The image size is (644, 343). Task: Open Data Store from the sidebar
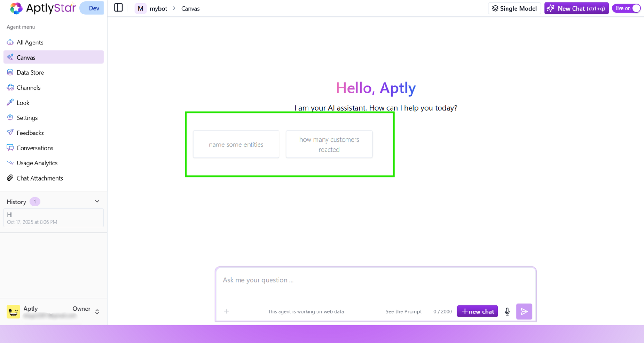click(x=30, y=72)
